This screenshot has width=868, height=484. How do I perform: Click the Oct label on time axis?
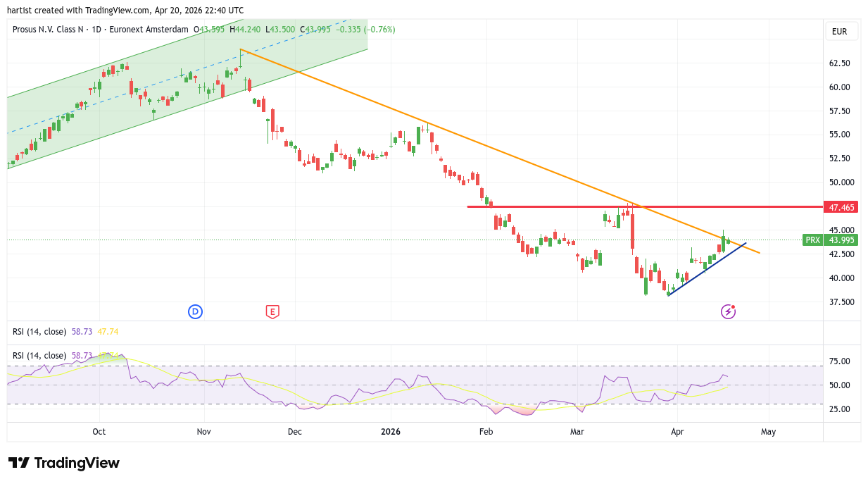99,432
